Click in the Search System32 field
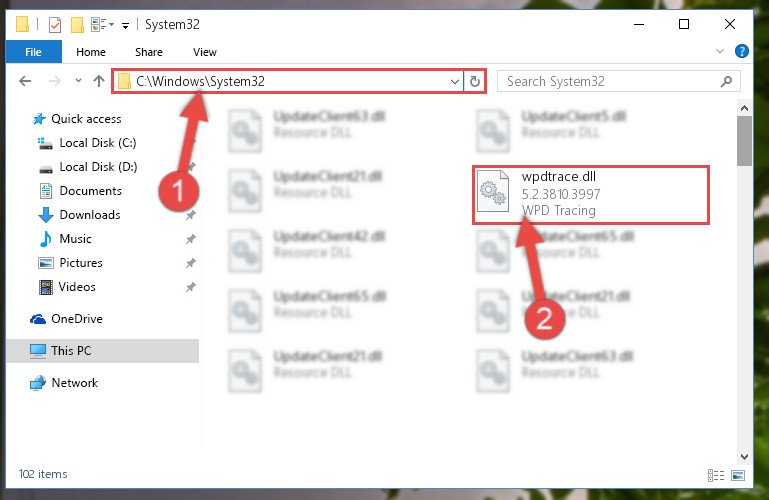Screen dimensions: 769x500 click(x=611, y=81)
